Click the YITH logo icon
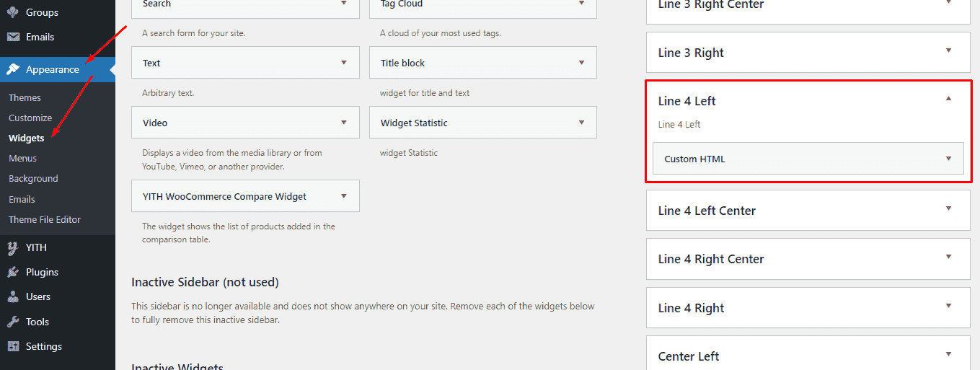The image size is (980, 370). tap(13, 247)
